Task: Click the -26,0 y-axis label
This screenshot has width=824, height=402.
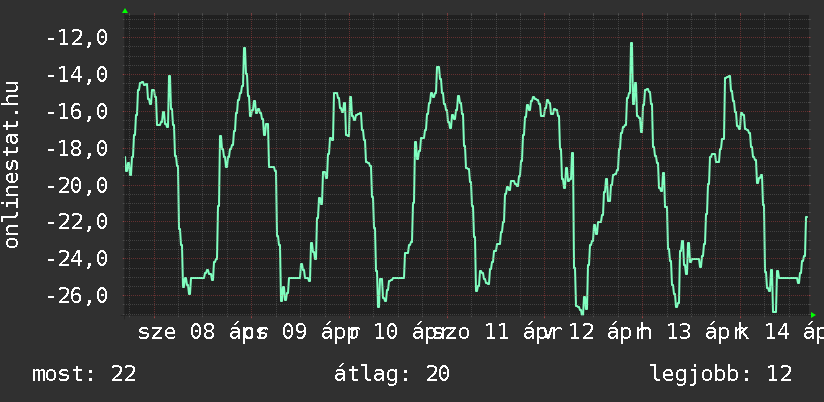Action: pyautogui.click(x=76, y=296)
